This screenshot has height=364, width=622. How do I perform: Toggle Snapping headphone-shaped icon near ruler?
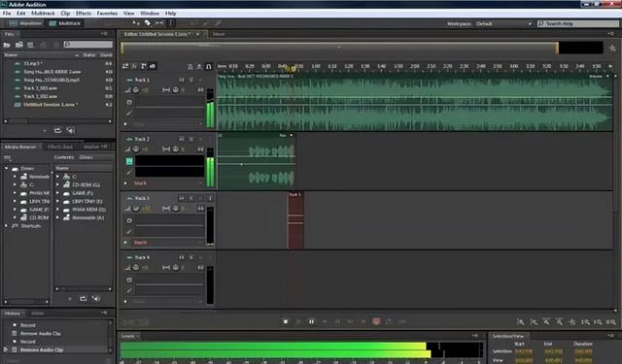(x=208, y=66)
